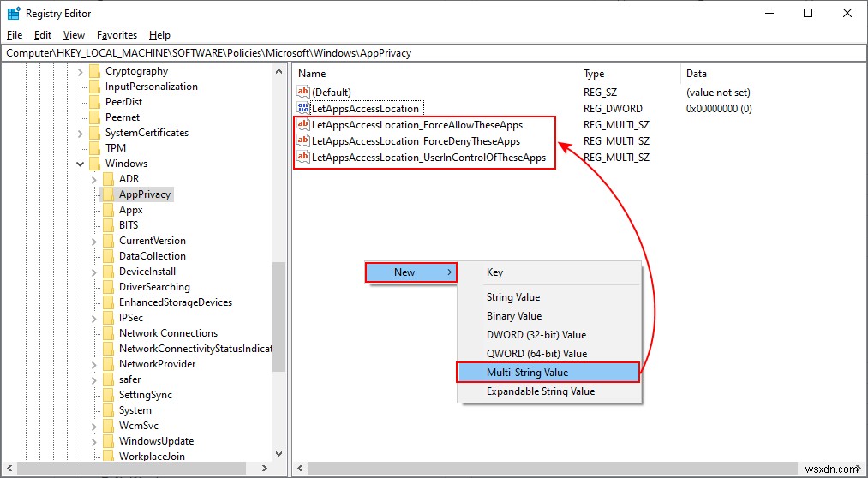Click the values pane horizontal scrollbar
This screenshot has height=478, width=868.
coord(551,468)
